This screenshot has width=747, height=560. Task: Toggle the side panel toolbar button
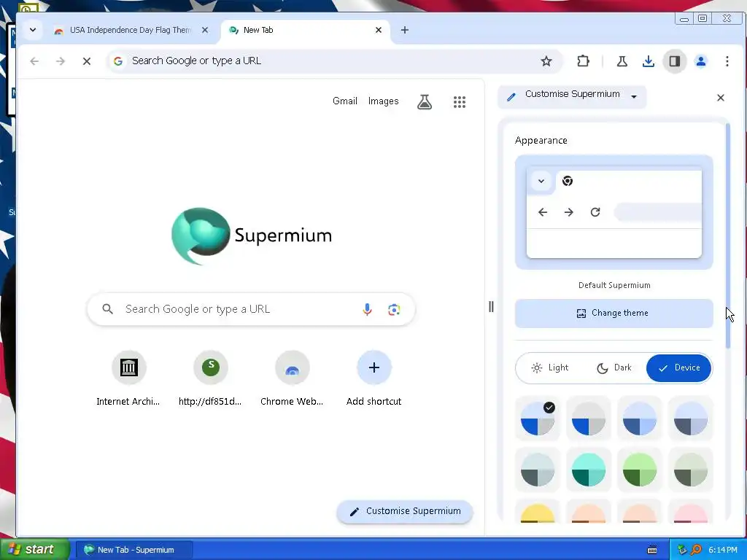coord(674,61)
